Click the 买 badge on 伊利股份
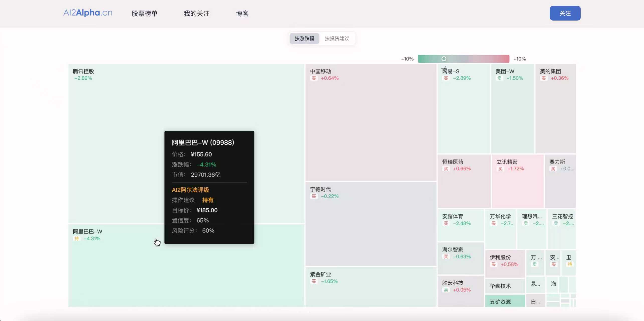644x321 pixels. [493, 264]
